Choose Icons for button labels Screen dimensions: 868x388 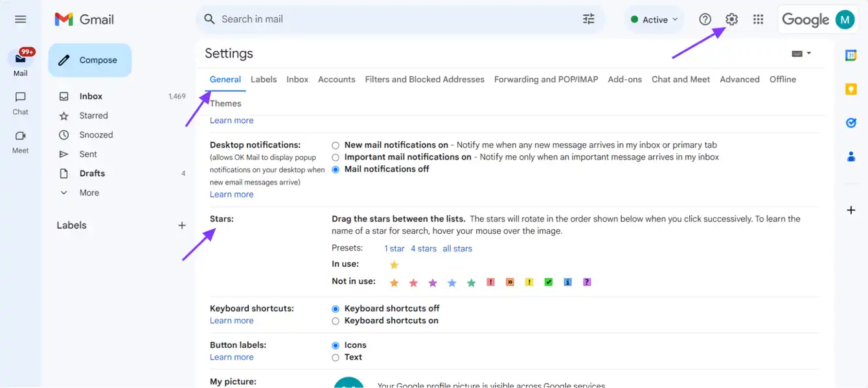click(x=336, y=345)
